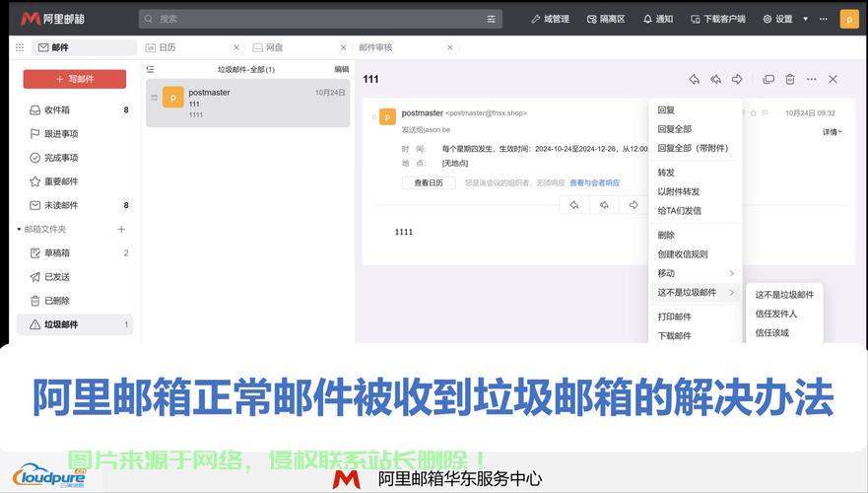Collapse the mail list sidebar toggle icon
Viewport: 868px width, 493px height.
pos(150,69)
